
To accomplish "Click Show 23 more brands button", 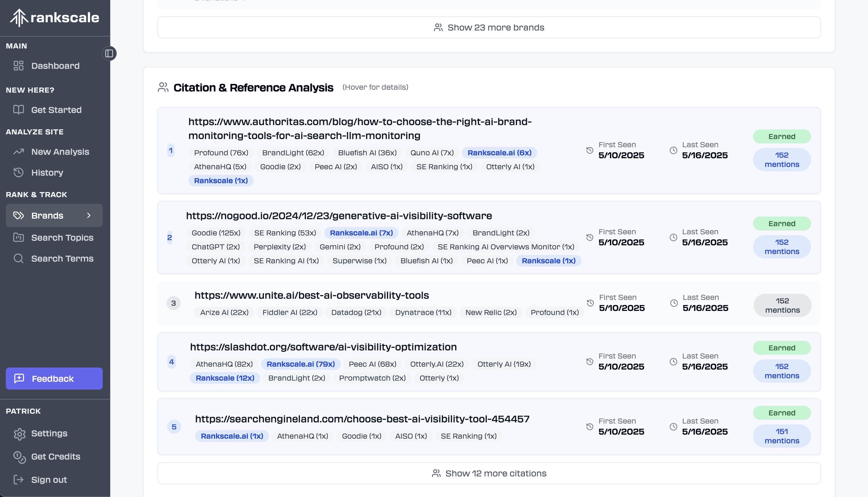I will [x=489, y=27].
